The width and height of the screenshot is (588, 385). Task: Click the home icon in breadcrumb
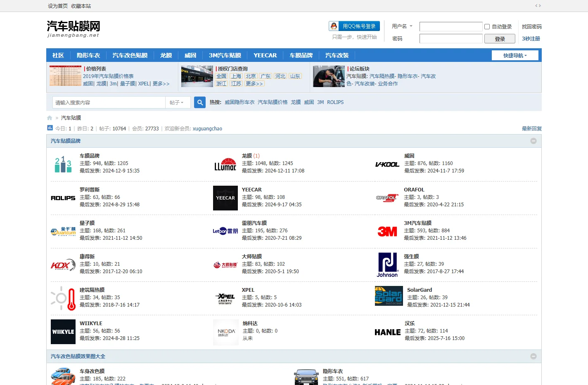50,118
